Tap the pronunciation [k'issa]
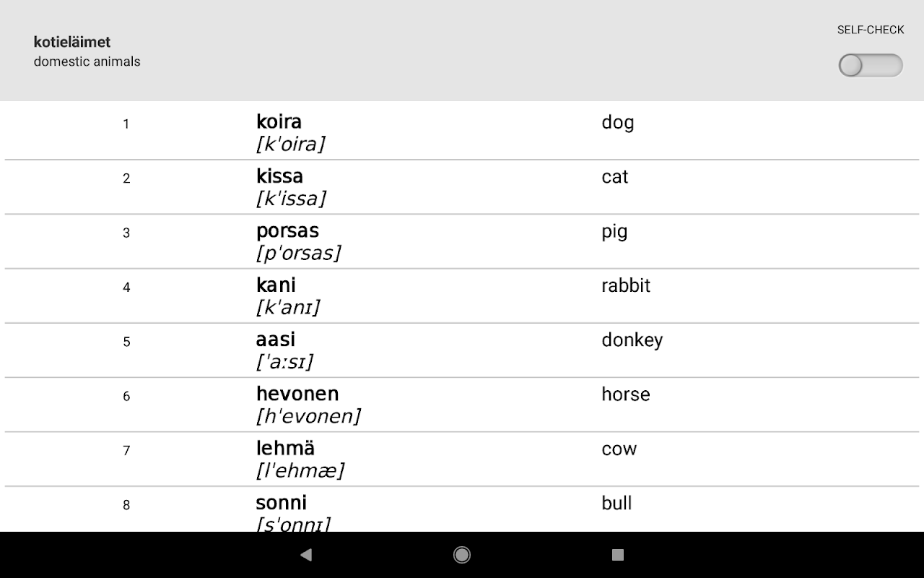This screenshot has width=924, height=578. pos(291,198)
